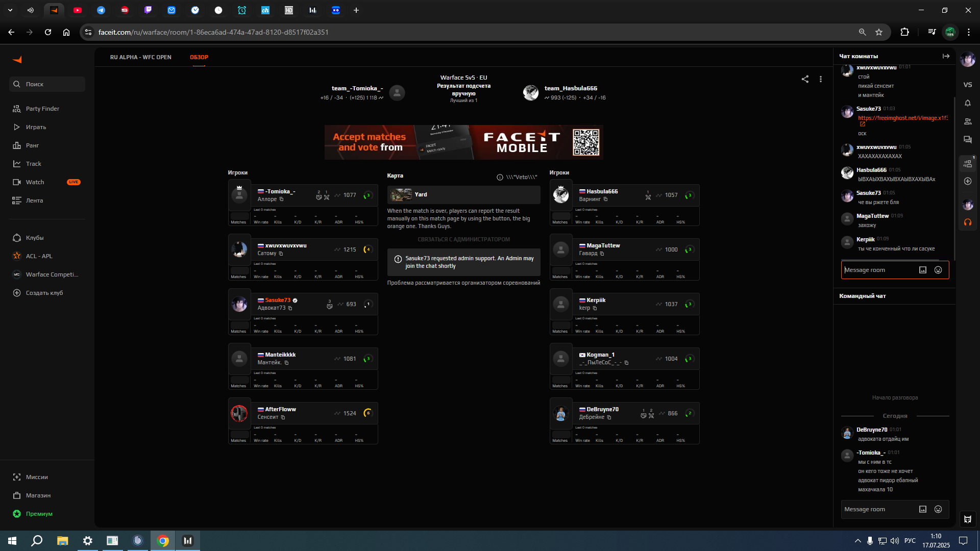
Task: Open Track in the sidebar
Action: 47,164
